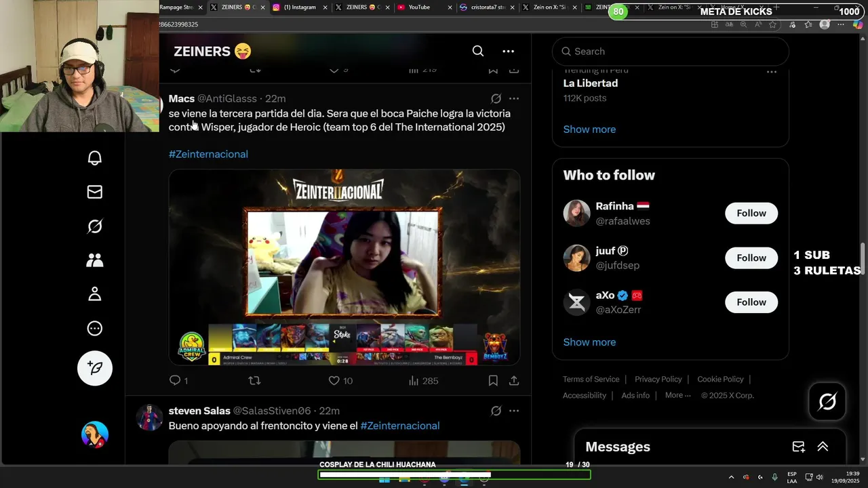
Task: Compose new message in Messages drawer
Action: click(x=799, y=447)
